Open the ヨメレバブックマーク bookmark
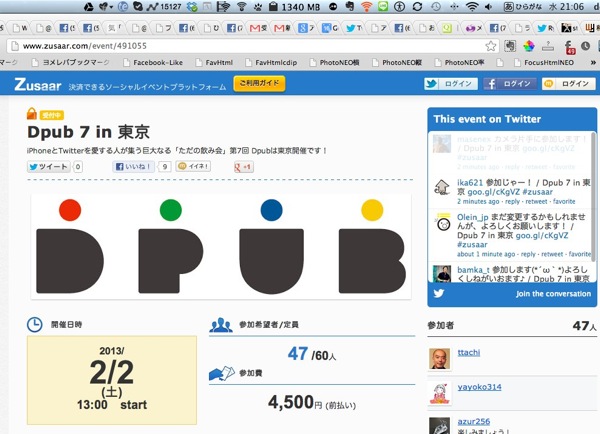600x434 pixels. pos(71,62)
